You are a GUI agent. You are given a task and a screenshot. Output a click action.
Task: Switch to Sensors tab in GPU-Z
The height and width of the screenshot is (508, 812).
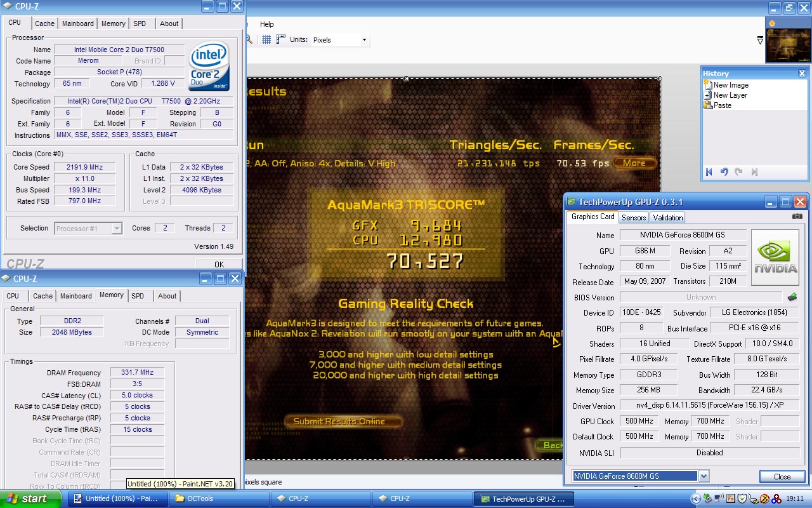tap(634, 217)
